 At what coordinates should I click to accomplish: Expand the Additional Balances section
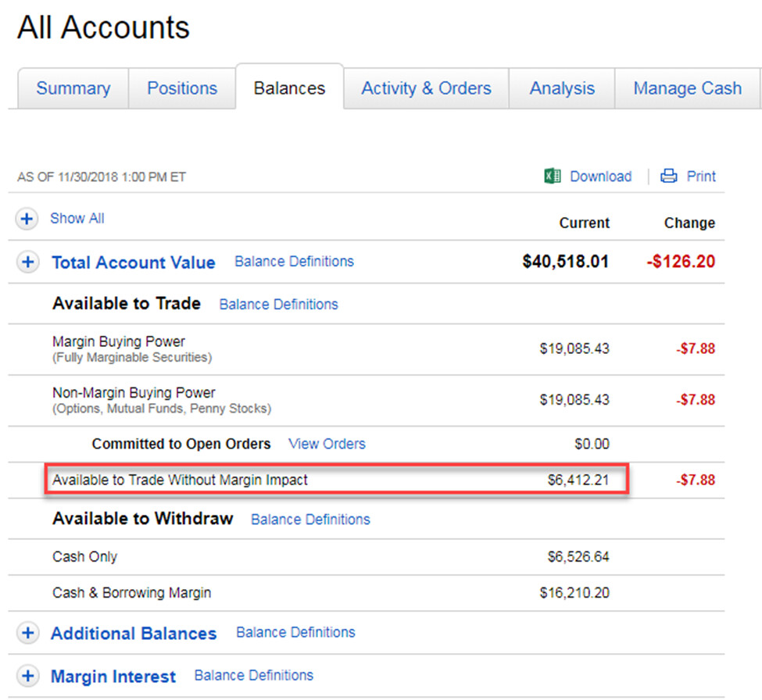point(27,634)
